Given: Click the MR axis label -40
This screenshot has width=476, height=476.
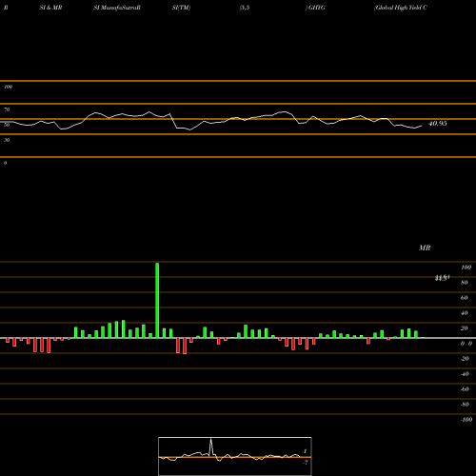Looking at the screenshot, I should click(465, 374).
